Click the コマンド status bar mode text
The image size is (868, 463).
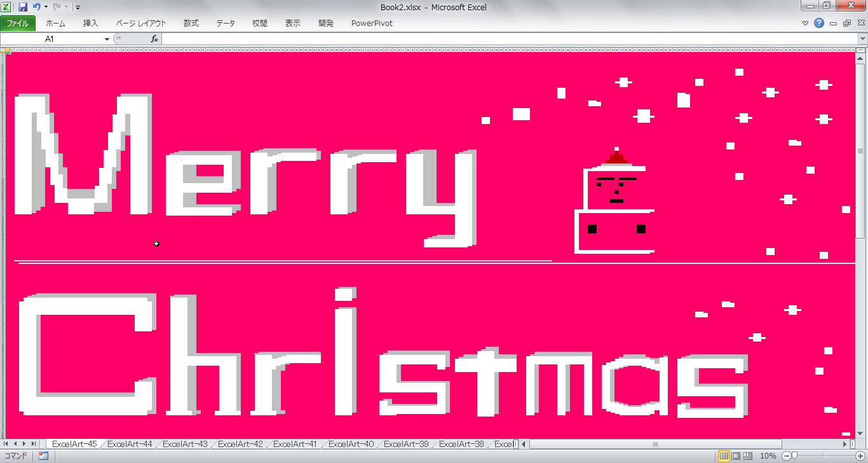point(15,456)
